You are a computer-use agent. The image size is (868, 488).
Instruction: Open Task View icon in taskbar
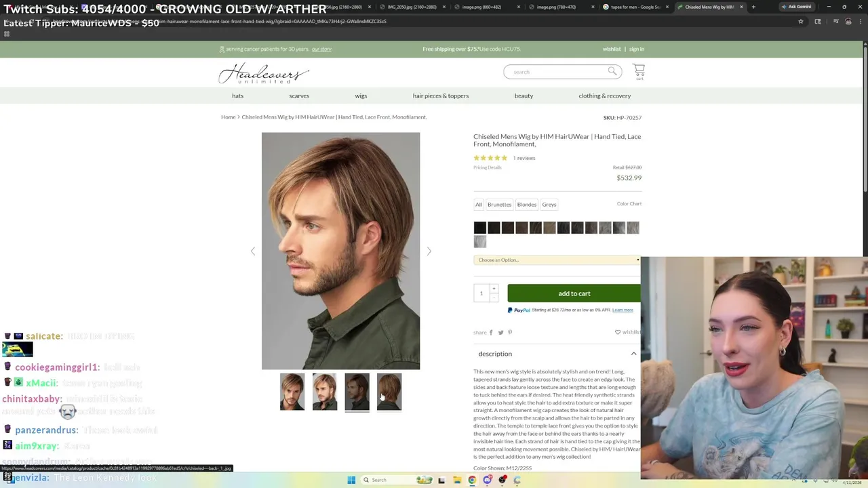(x=441, y=480)
